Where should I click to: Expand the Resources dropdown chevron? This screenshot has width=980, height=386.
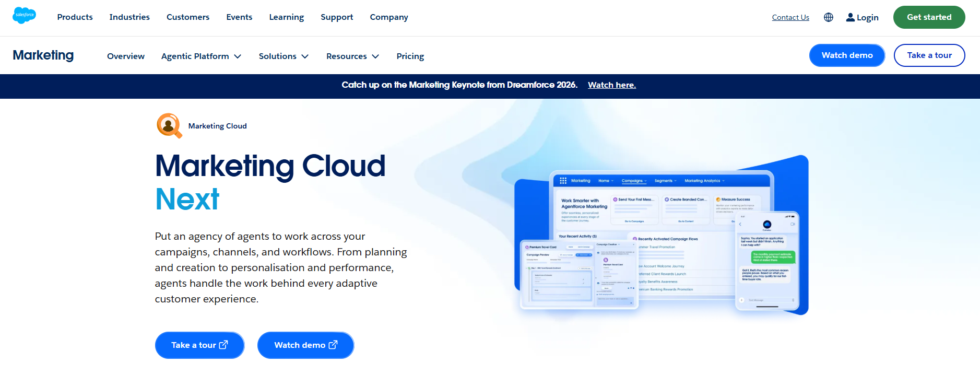pyautogui.click(x=375, y=56)
